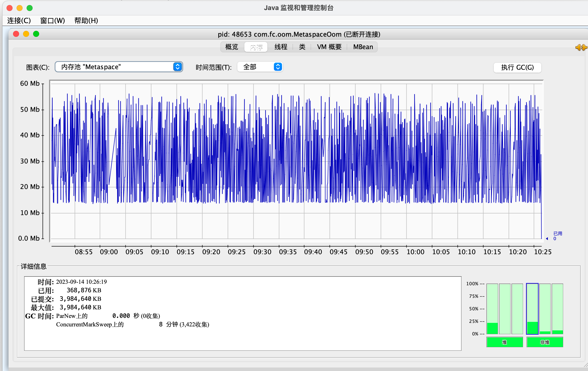
Task: Select the last non-heap pool bar
Action: click(557, 309)
